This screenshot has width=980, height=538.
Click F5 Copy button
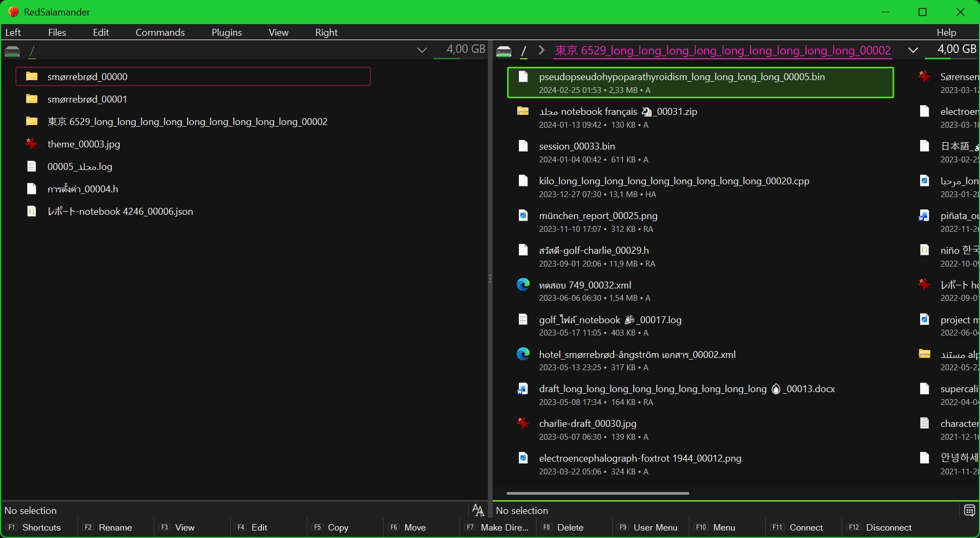pyautogui.click(x=345, y=527)
